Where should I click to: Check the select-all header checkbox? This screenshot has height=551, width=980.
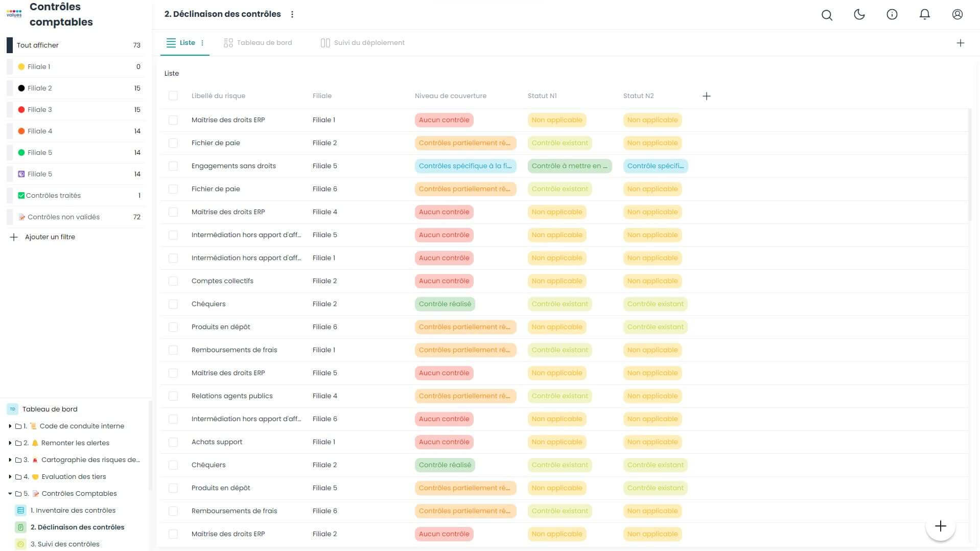click(173, 96)
